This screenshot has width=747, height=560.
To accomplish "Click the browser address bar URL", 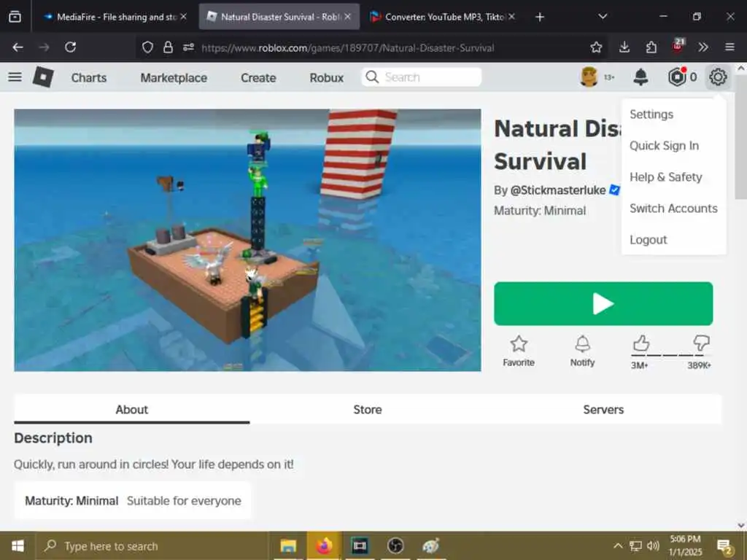I will coord(347,47).
